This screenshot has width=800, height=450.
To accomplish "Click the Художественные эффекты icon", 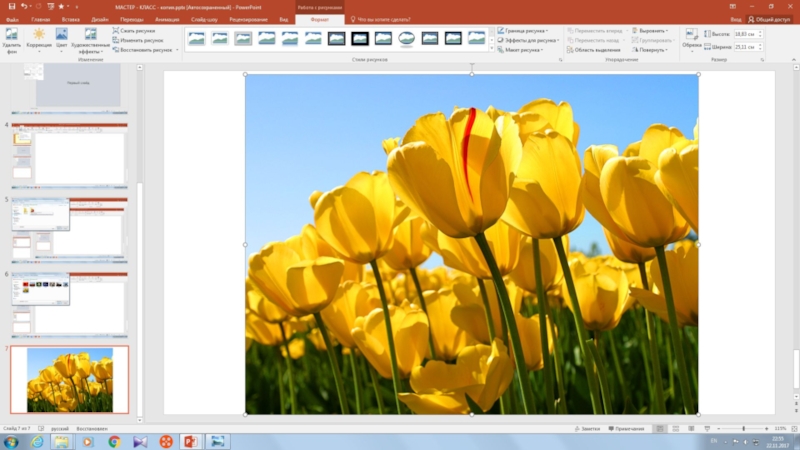I will [x=90, y=38].
